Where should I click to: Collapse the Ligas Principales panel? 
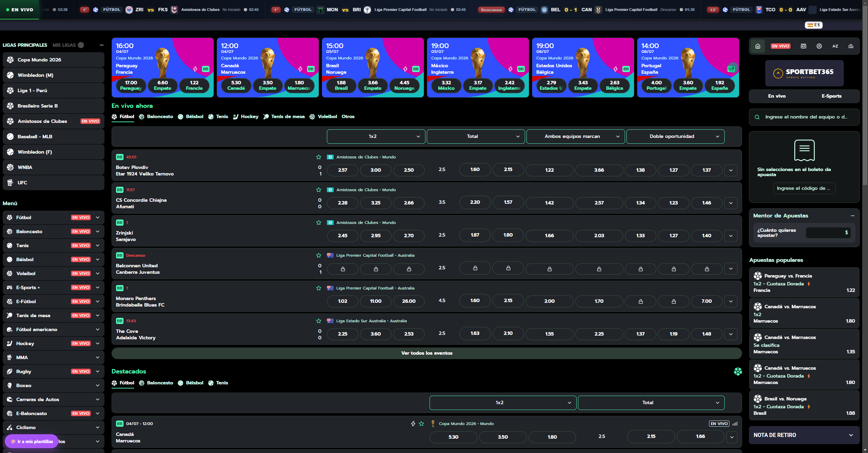(x=101, y=45)
